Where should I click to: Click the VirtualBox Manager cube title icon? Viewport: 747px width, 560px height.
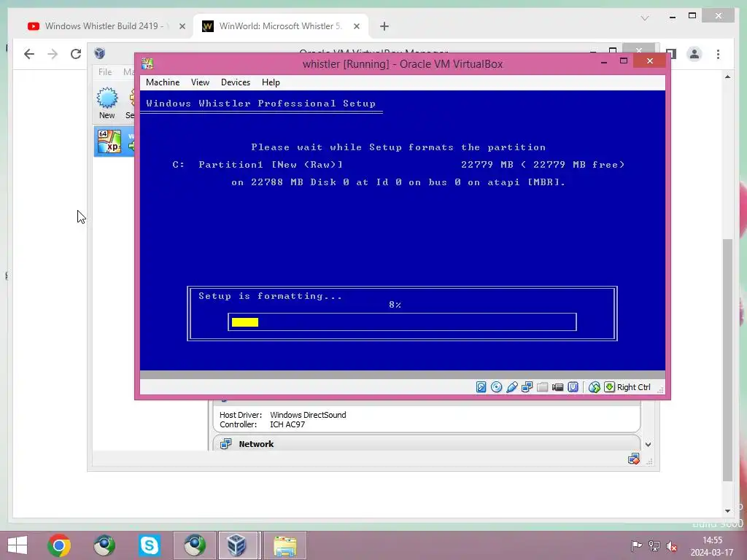pos(99,52)
